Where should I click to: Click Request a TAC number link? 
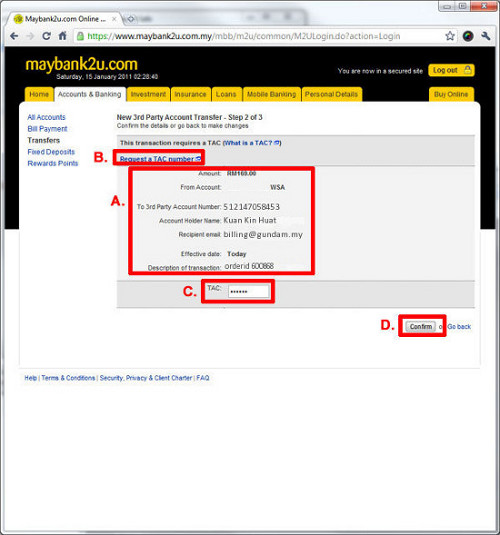160,159
